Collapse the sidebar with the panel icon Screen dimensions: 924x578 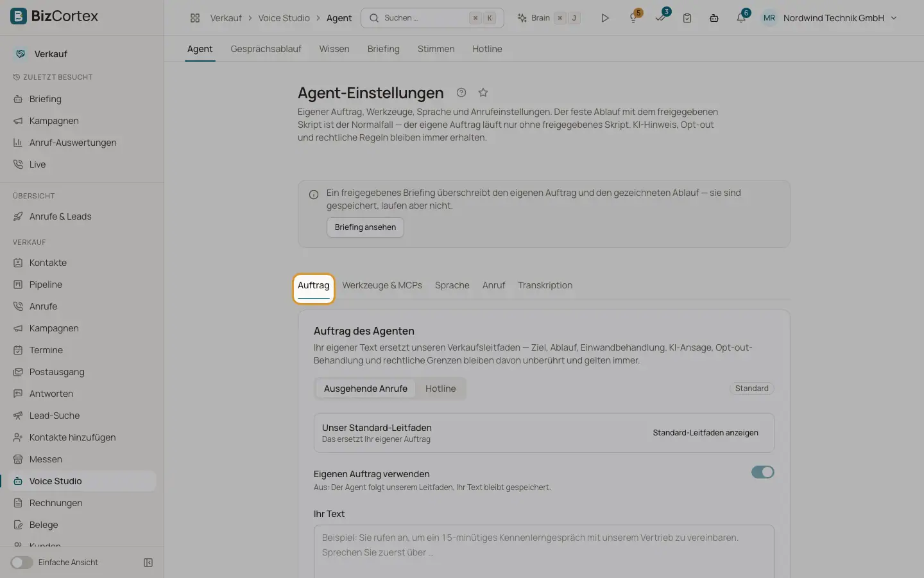coord(148,563)
